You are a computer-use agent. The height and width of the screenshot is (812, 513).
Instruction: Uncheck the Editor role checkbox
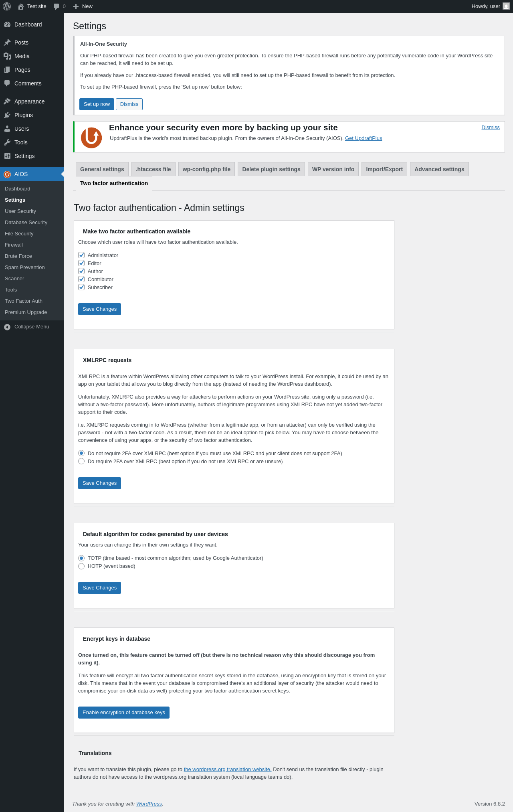click(x=81, y=263)
